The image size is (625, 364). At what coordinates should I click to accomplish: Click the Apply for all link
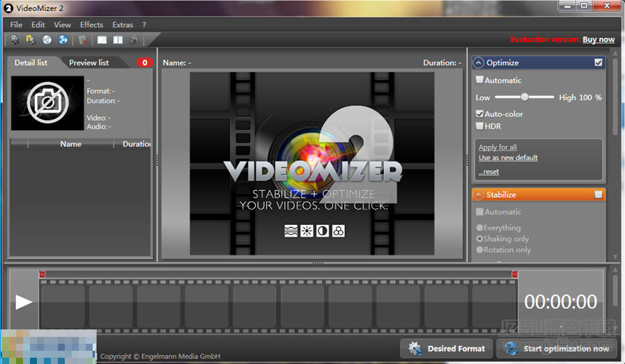click(497, 147)
